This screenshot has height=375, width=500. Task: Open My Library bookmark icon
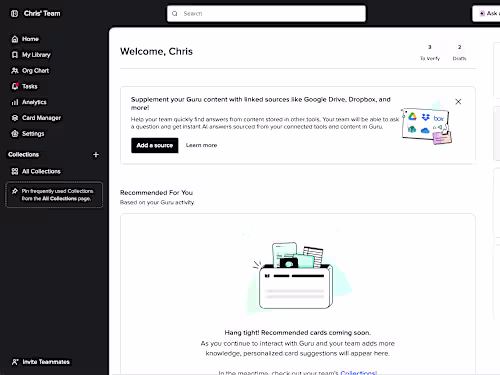coord(15,55)
